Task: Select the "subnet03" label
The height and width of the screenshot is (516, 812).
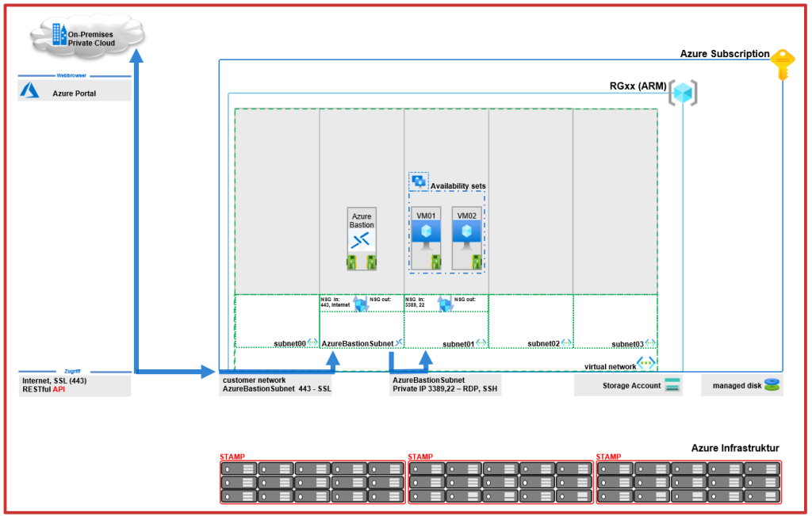Action: pyautogui.click(x=627, y=344)
